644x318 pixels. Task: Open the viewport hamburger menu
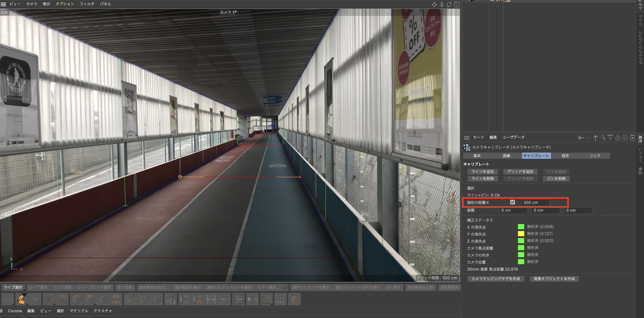pos(4,4)
